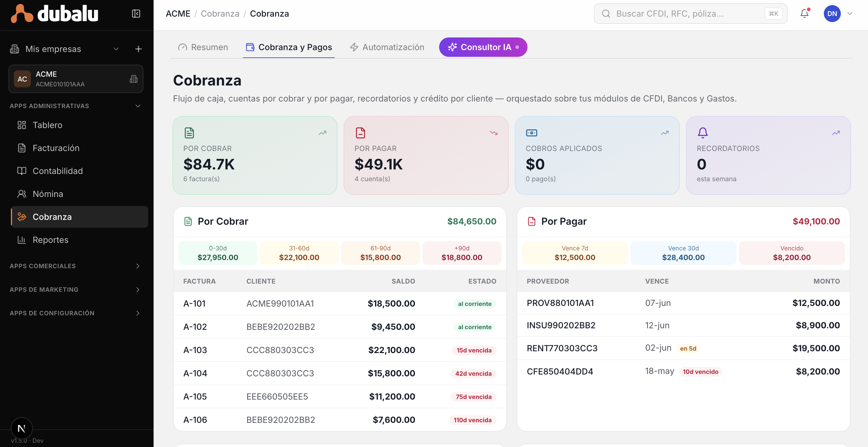Open the DN user account menu
The image size is (868, 447).
[x=838, y=14]
